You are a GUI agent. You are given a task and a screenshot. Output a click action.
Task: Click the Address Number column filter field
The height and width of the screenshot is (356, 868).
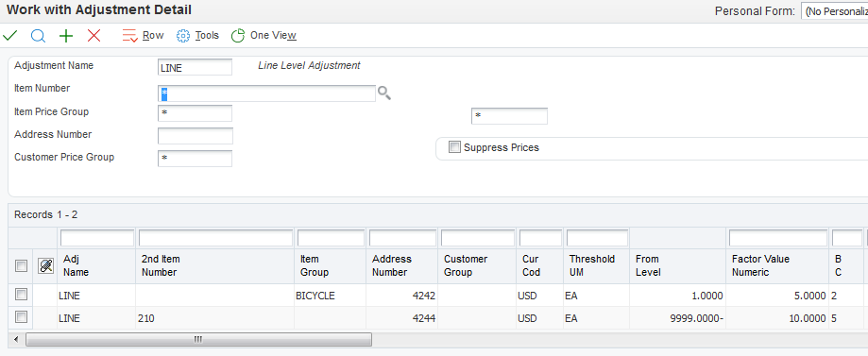402,238
